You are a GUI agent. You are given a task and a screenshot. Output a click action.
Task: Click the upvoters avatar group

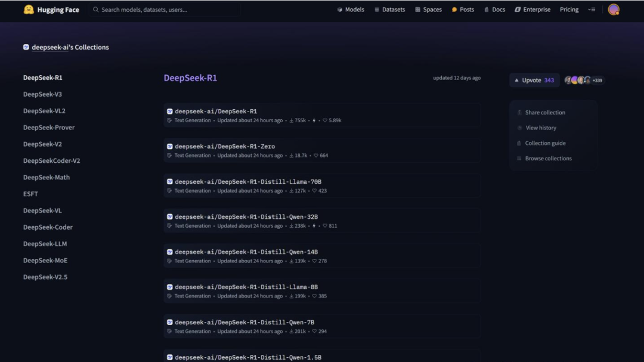point(584,81)
